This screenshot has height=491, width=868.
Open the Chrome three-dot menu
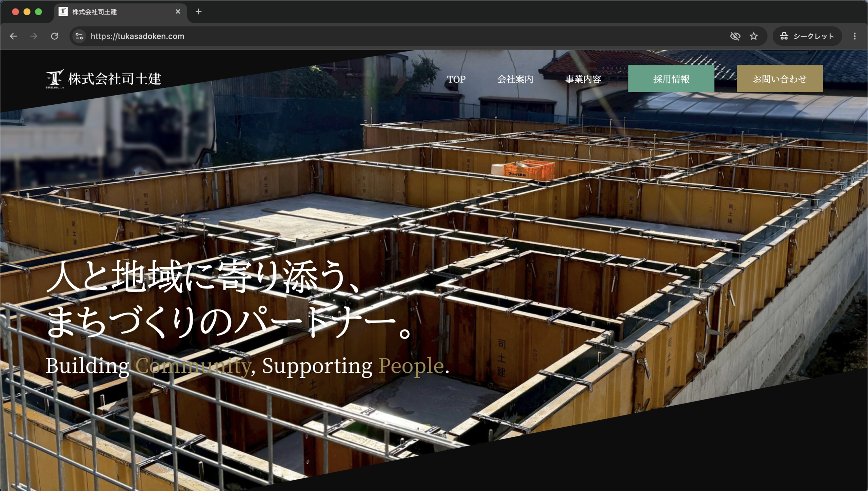pyautogui.click(x=854, y=36)
